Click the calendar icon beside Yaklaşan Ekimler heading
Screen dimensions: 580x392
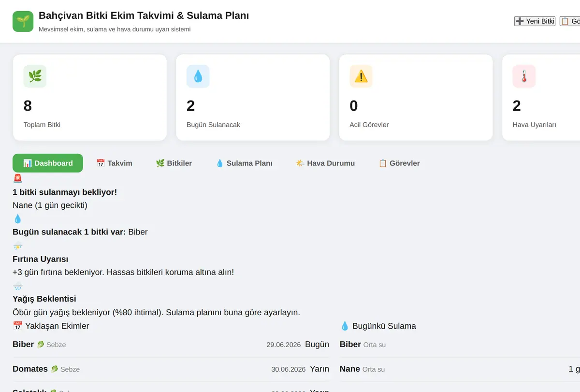tap(18, 326)
